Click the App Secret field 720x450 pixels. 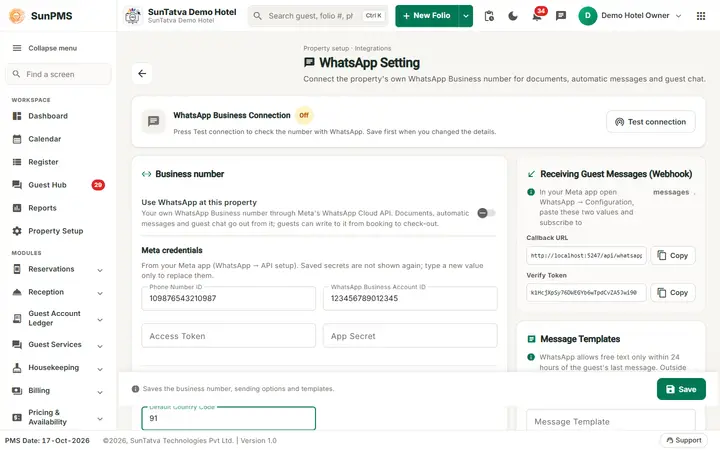point(410,336)
